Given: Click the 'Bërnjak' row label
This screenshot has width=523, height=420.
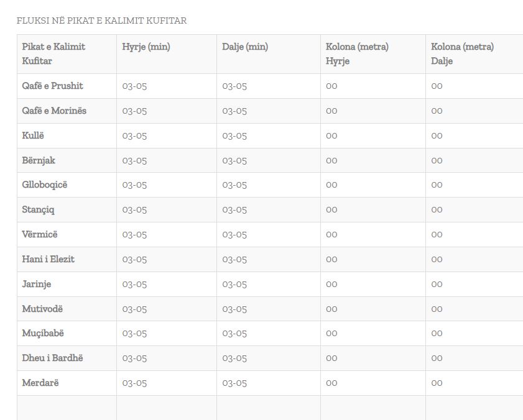Looking at the screenshot, I should [39, 160].
